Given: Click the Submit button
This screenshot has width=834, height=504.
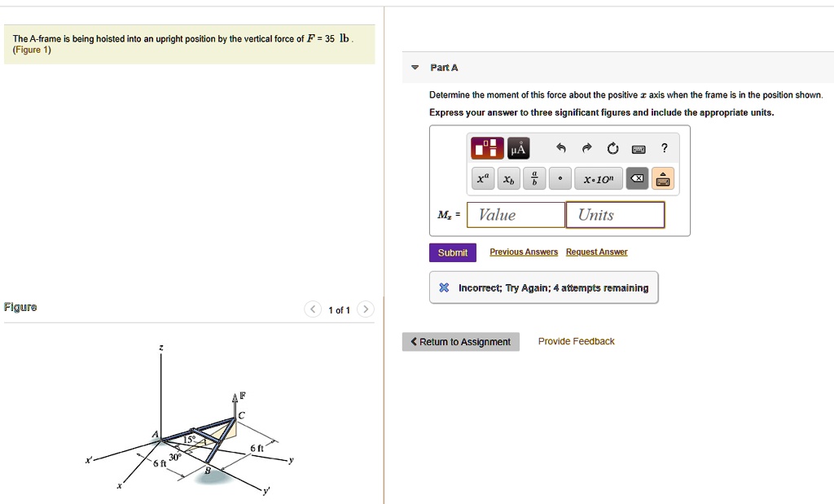Looking at the screenshot, I should pos(453,252).
